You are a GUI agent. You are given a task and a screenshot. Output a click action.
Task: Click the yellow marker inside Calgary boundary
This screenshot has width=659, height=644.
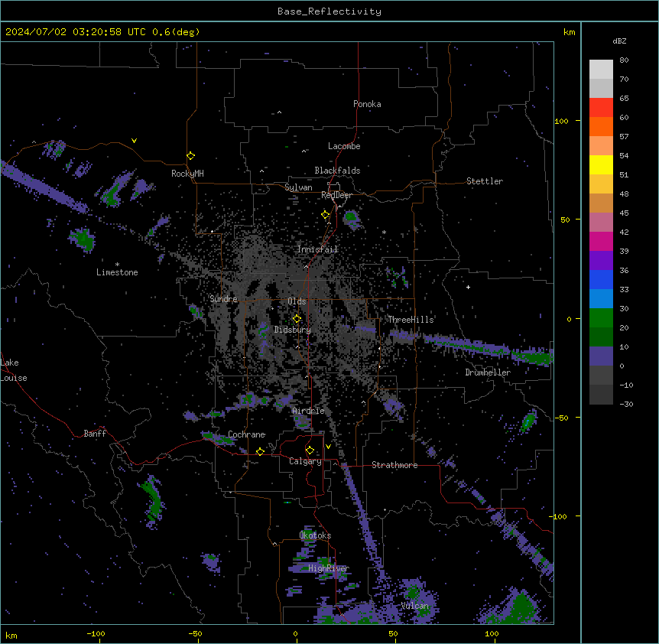pyautogui.click(x=310, y=450)
